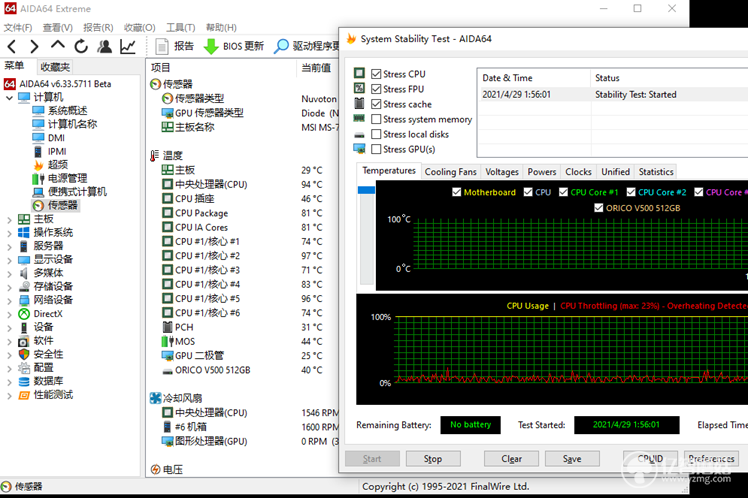Click the graph chart toolbar icon
Image resolution: width=748 pixels, height=498 pixels.
click(128, 46)
